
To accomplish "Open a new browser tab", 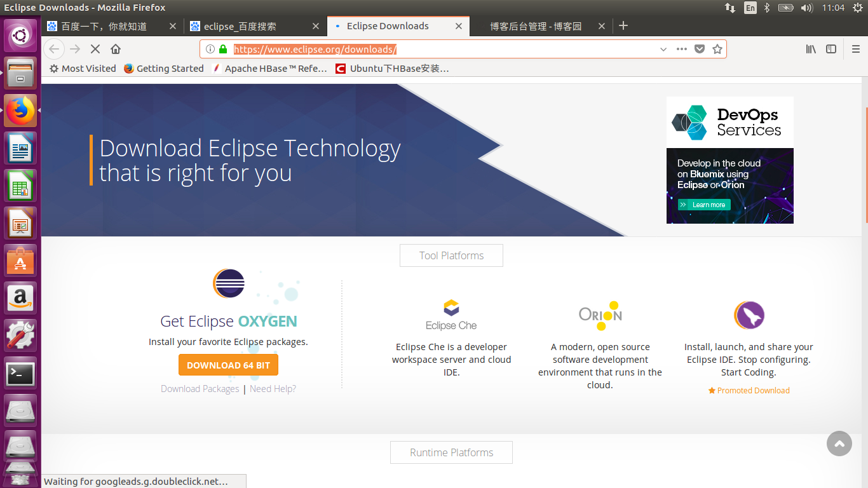I will pos(623,25).
